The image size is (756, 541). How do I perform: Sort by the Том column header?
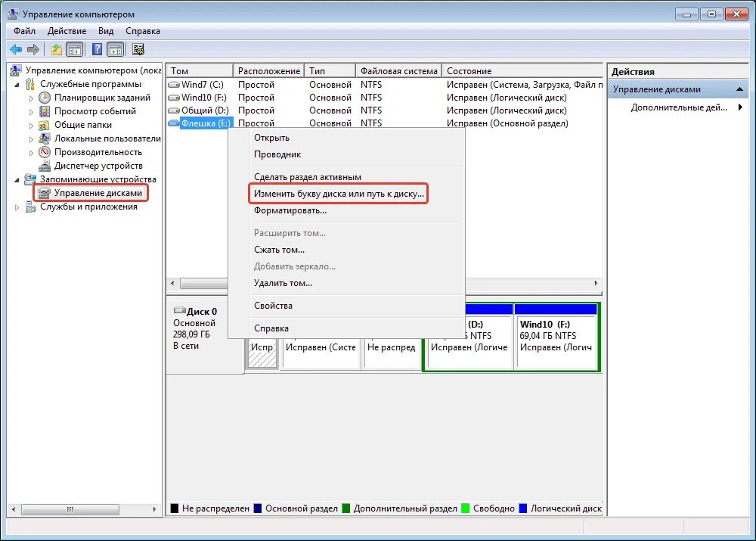(199, 71)
